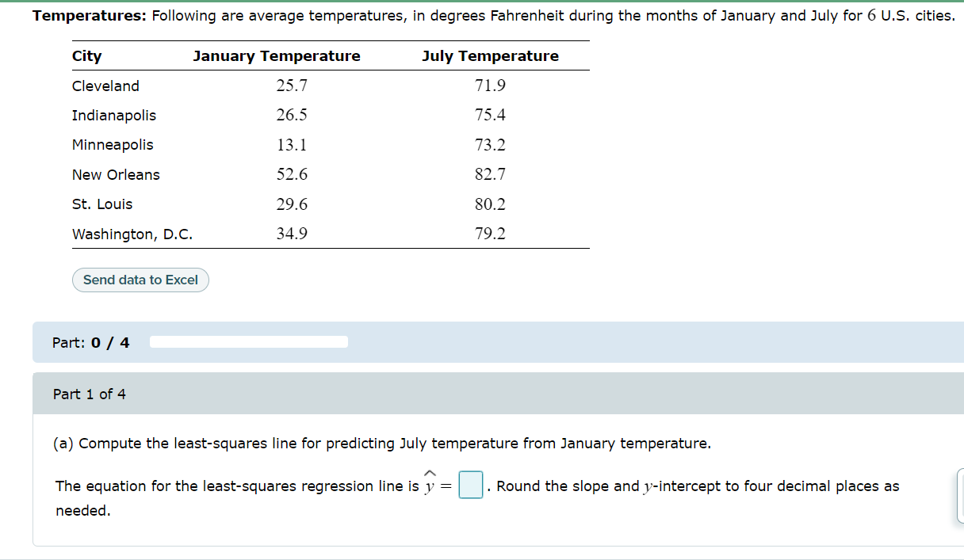This screenshot has height=560, width=964.
Task: Click the July Temperature column header
Action: coord(489,55)
